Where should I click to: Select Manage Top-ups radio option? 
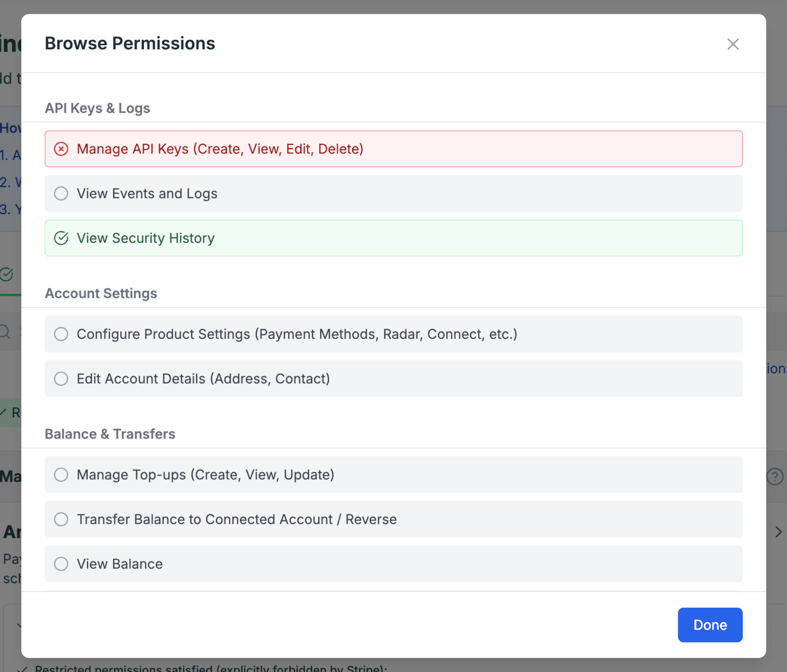[x=61, y=474]
